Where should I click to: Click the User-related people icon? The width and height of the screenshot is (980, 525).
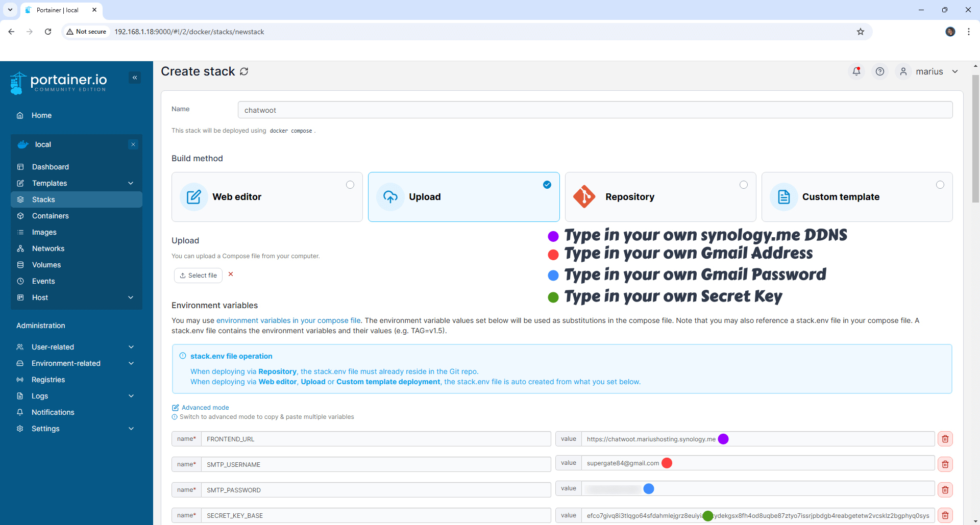(x=20, y=347)
